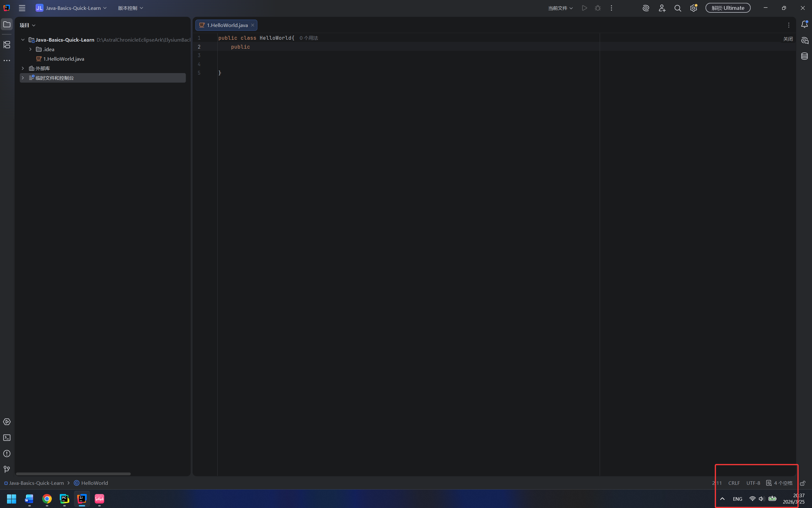This screenshot has height=508, width=812.
Task: Open the 版本控制 menu
Action: [130, 8]
